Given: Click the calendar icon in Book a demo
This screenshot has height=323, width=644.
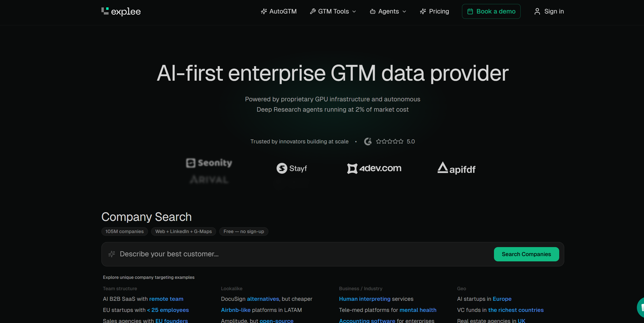Looking at the screenshot, I should 470,11.
